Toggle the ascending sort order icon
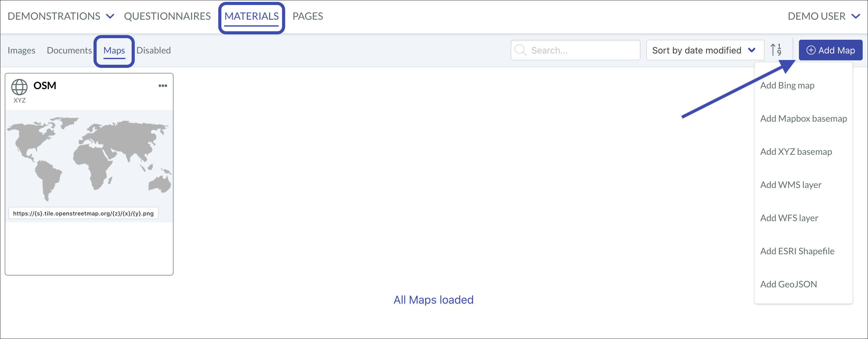868x339 pixels. coord(776,50)
